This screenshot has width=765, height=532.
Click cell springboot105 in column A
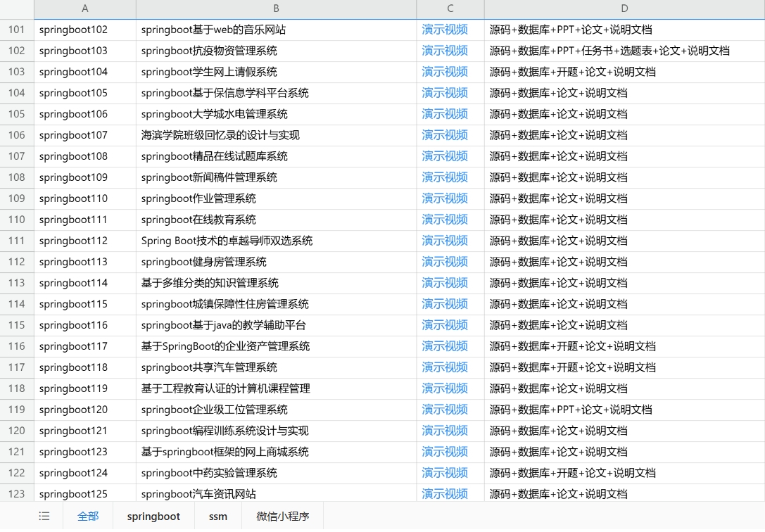[85, 93]
